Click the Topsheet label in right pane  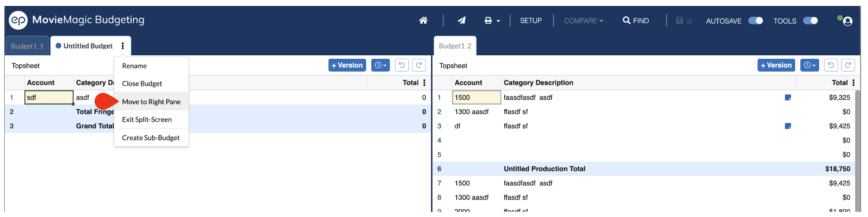(x=453, y=66)
